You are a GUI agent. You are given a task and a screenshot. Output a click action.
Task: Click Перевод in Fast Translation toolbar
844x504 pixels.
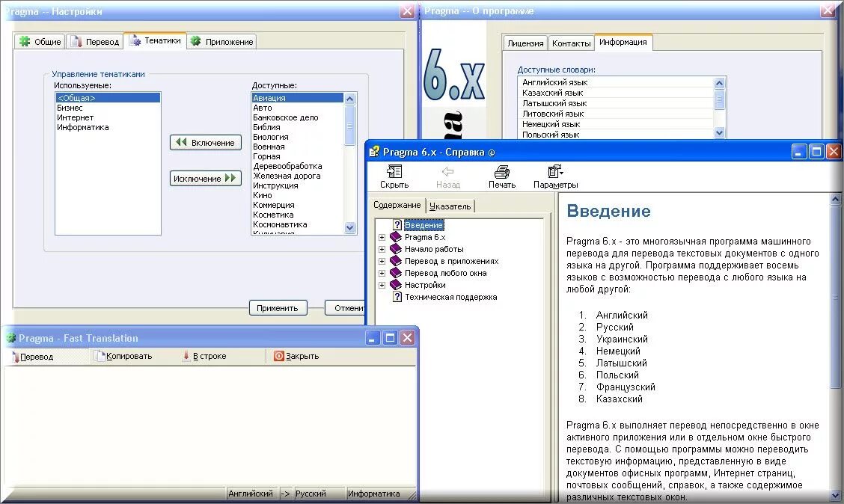[32, 356]
